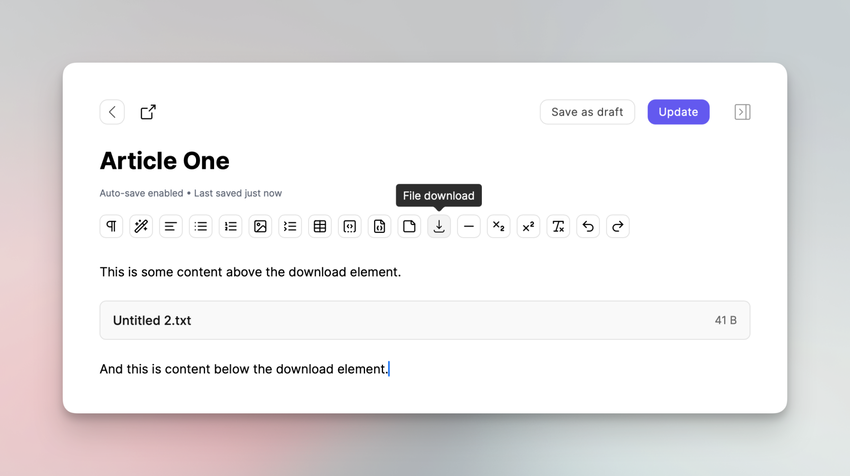Select the paragraph format tool
This screenshot has width=850, height=476.
[111, 227]
